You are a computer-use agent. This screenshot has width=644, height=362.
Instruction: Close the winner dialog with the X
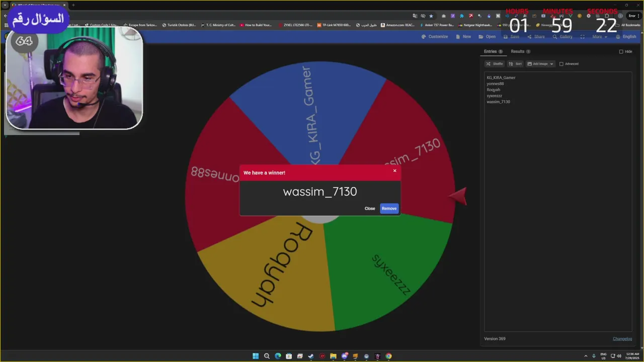(x=394, y=171)
